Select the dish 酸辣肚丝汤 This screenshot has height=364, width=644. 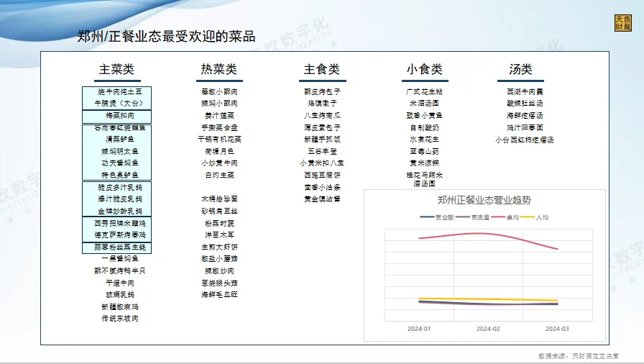coord(525,103)
